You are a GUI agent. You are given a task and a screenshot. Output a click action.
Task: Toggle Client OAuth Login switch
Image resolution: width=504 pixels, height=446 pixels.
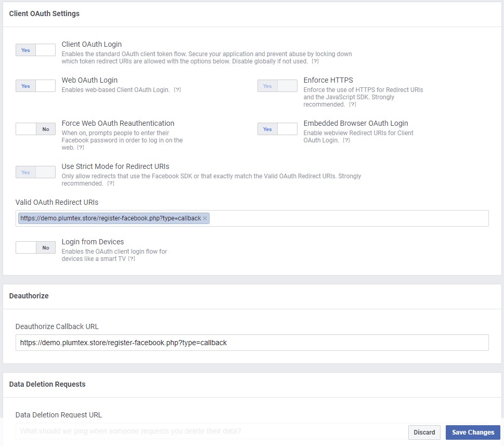36,50
